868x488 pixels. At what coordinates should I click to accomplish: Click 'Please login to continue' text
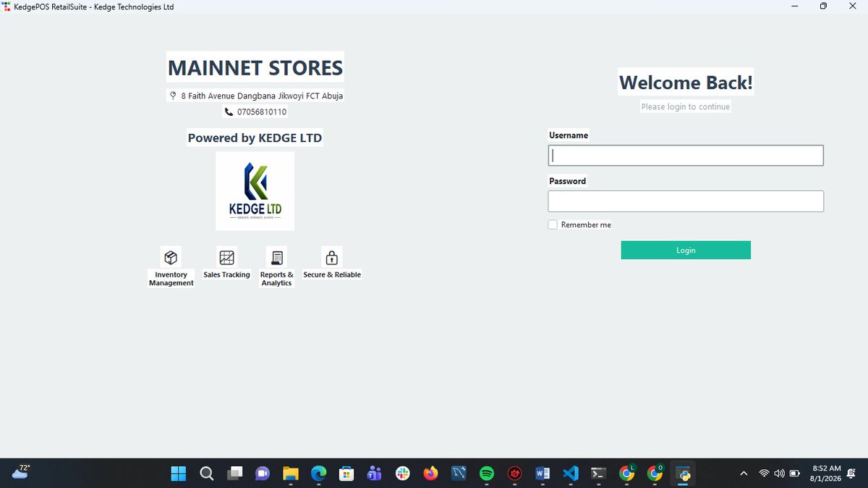click(x=686, y=106)
